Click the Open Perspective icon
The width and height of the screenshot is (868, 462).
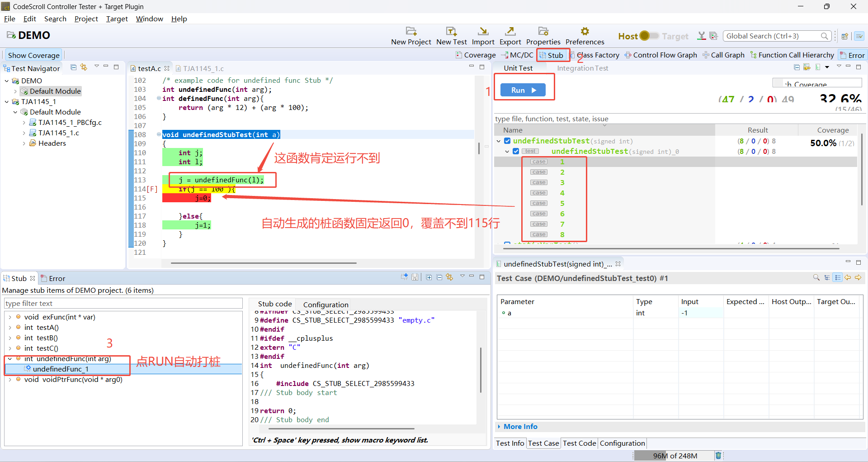[844, 36]
